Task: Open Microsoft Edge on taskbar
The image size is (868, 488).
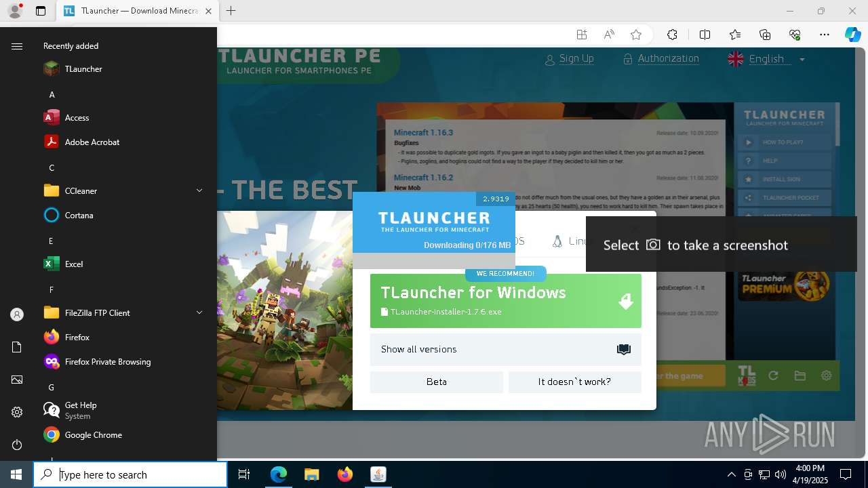Action: pyautogui.click(x=279, y=474)
